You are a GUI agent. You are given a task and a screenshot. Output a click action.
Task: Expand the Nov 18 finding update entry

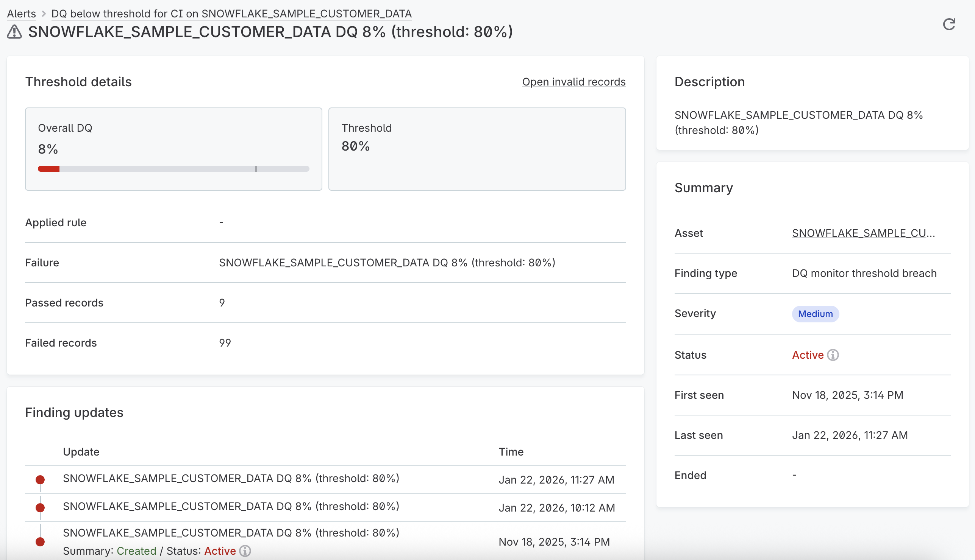click(231, 533)
